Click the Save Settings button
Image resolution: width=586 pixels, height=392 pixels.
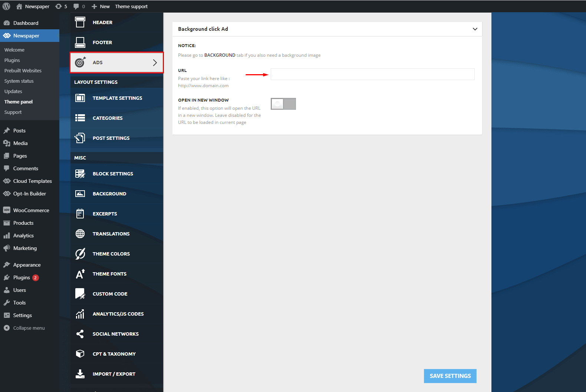coord(450,376)
